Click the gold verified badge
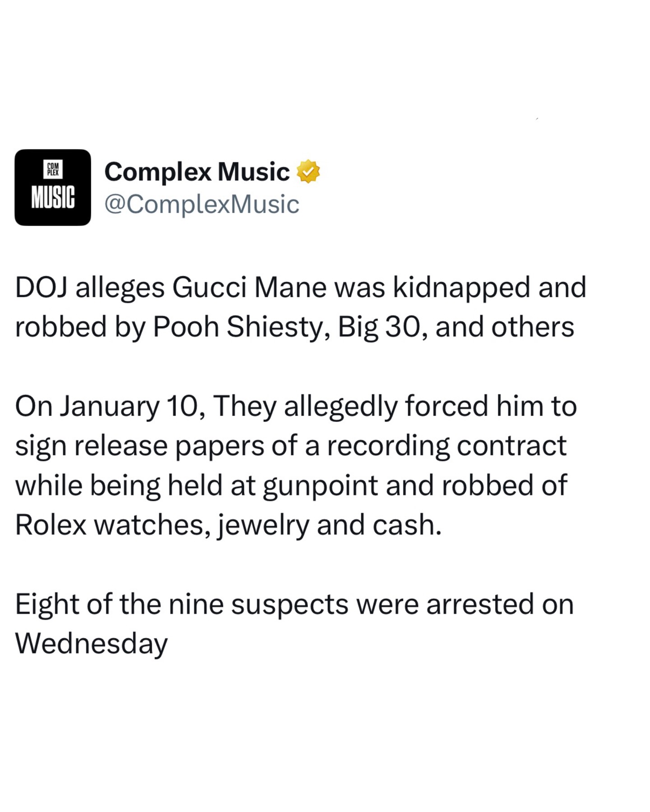 pyautogui.click(x=308, y=172)
